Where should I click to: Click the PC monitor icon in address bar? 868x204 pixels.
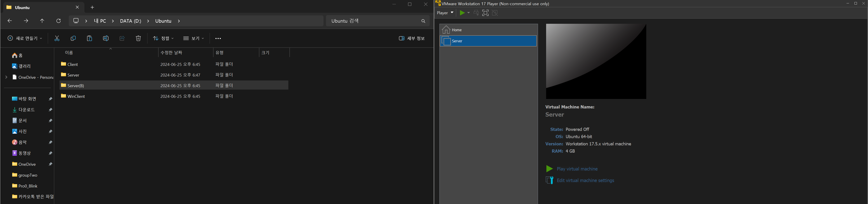pyautogui.click(x=76, y=21)
